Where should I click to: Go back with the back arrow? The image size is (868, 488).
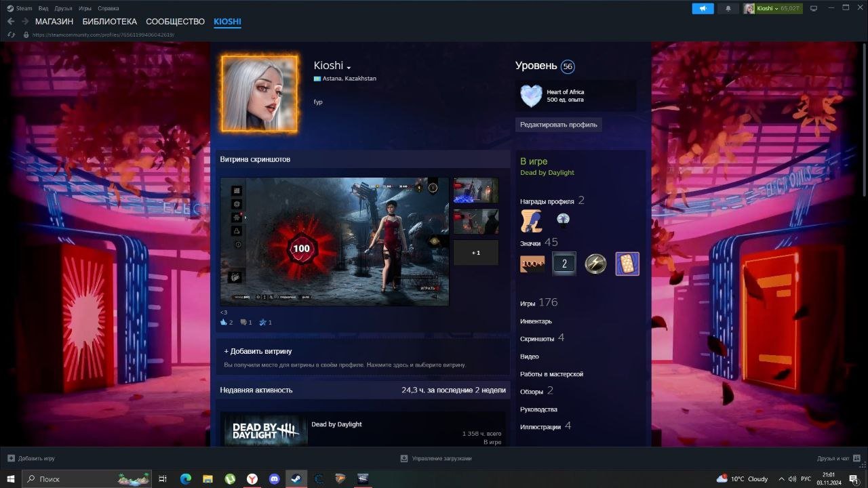click(x=11, y=22)
